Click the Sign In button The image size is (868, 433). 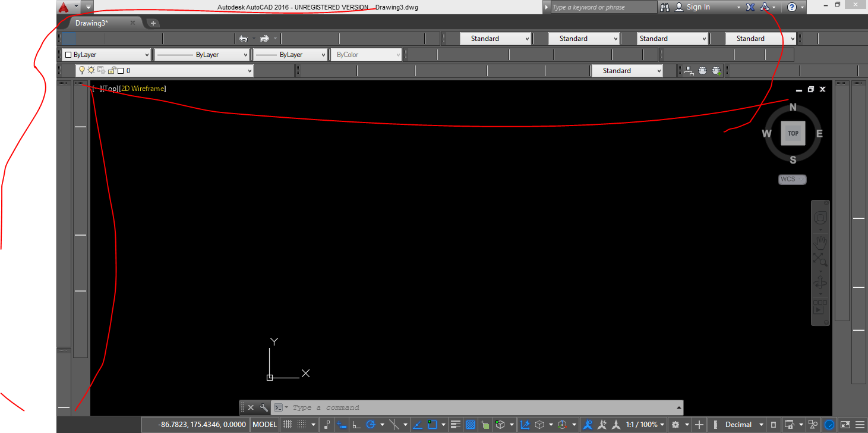pyautogui.click(x=698, y=7)
